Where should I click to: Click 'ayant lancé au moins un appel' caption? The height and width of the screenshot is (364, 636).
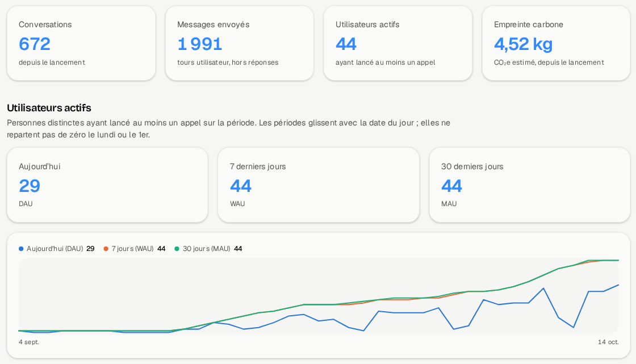coord(386,62)
